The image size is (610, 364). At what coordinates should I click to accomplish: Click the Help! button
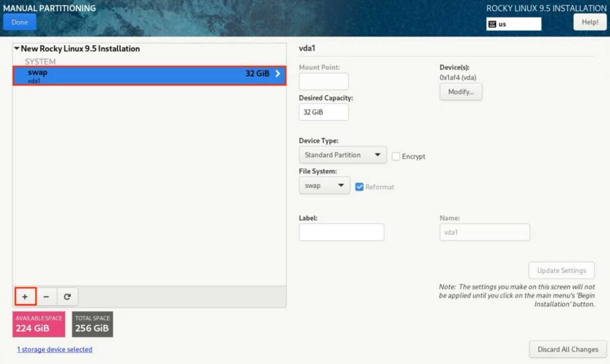590,22
